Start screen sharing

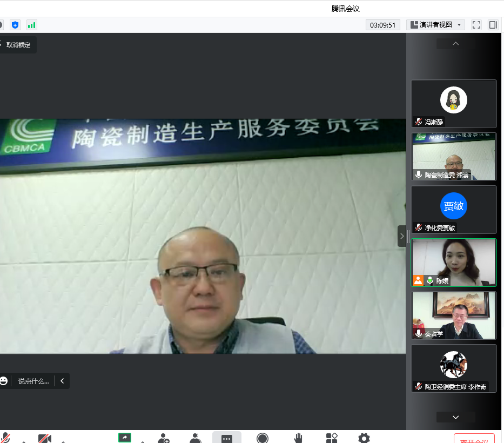125,438
